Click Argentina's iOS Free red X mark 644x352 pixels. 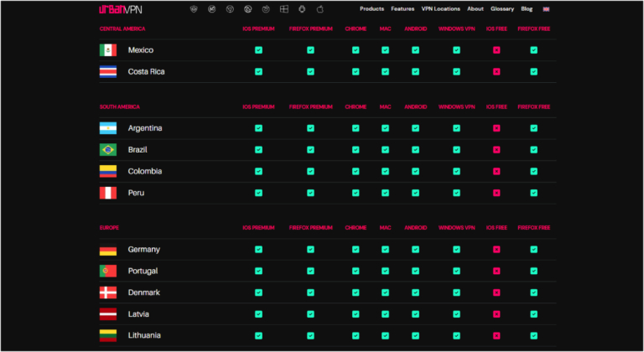pos(496,128)
